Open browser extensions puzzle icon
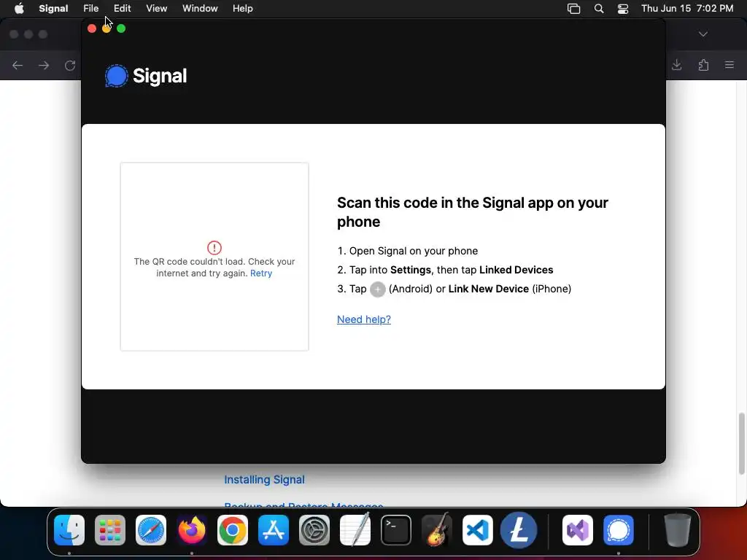 click(x=703, y=65)
